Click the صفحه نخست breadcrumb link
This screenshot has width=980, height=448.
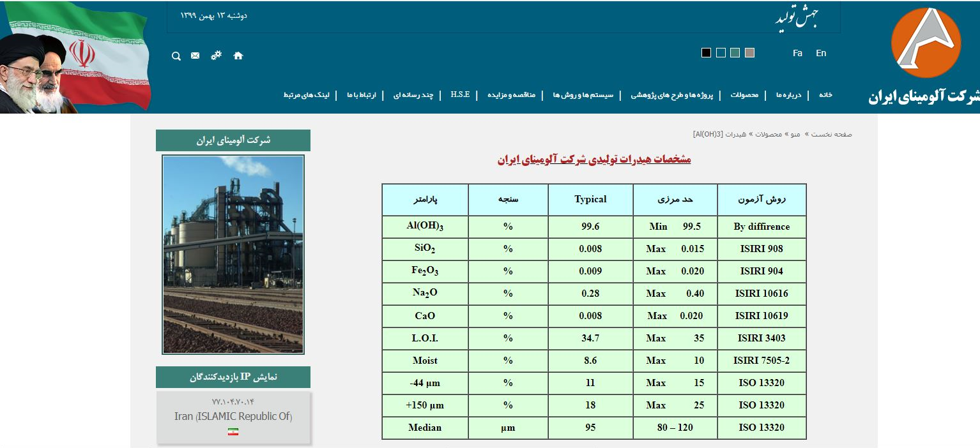point(832,134)
